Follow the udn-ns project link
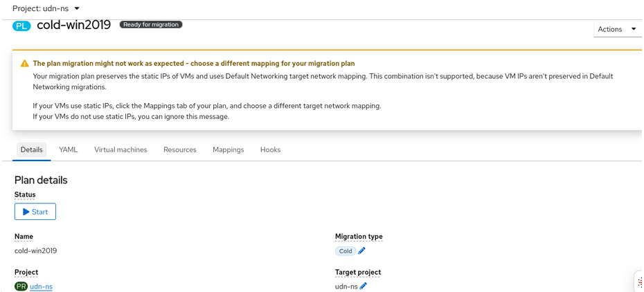Screen dimensions: 644x292 pyautogui.click(x=41, y=286)
